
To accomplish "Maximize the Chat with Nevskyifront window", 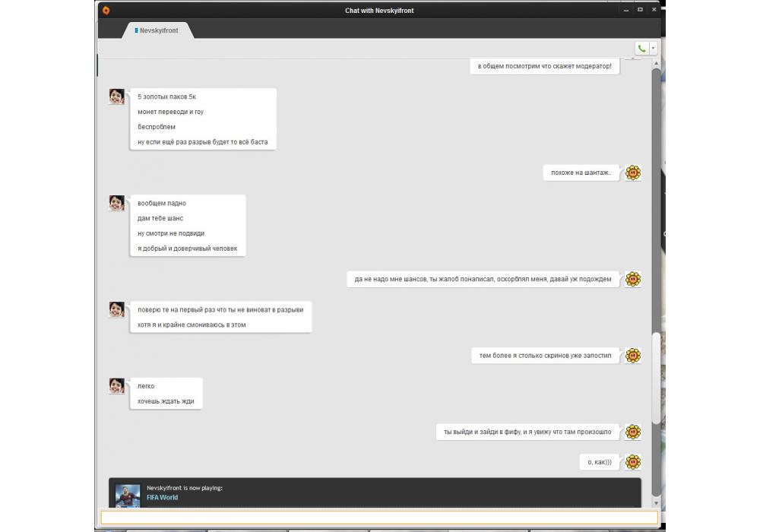I will click(640, 10).
